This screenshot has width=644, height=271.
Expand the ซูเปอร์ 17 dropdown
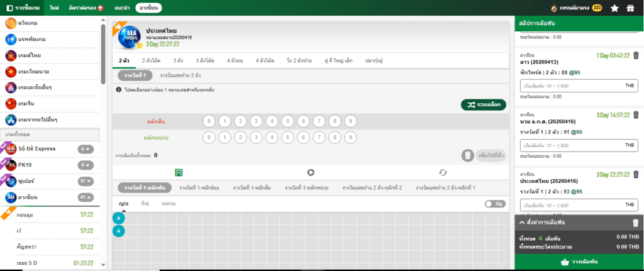[86, 181]
